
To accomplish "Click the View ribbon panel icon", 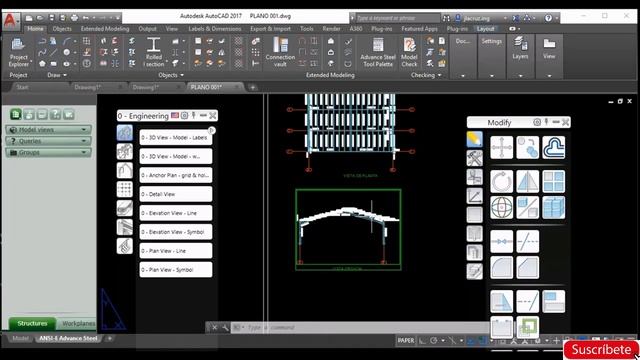I will [x=549, y=48].
